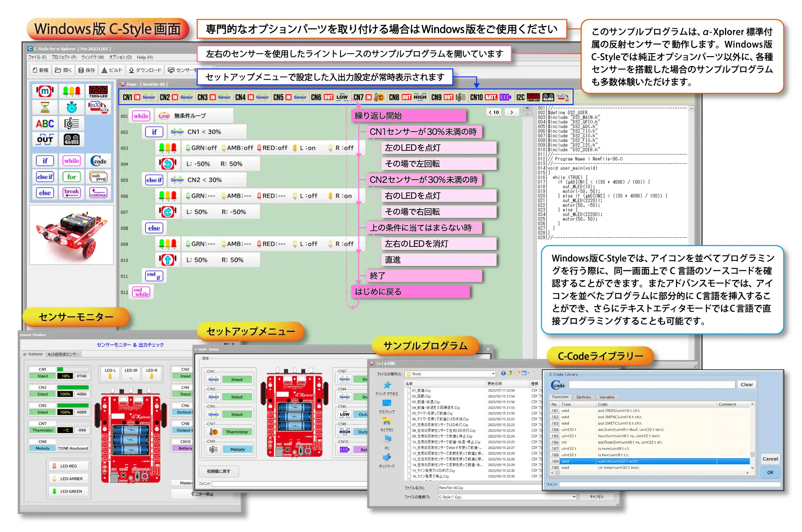Screen dimensions: 802x532
Task: Toggle the LED-L output in Sensor Monitor
Action: point(110,374)
